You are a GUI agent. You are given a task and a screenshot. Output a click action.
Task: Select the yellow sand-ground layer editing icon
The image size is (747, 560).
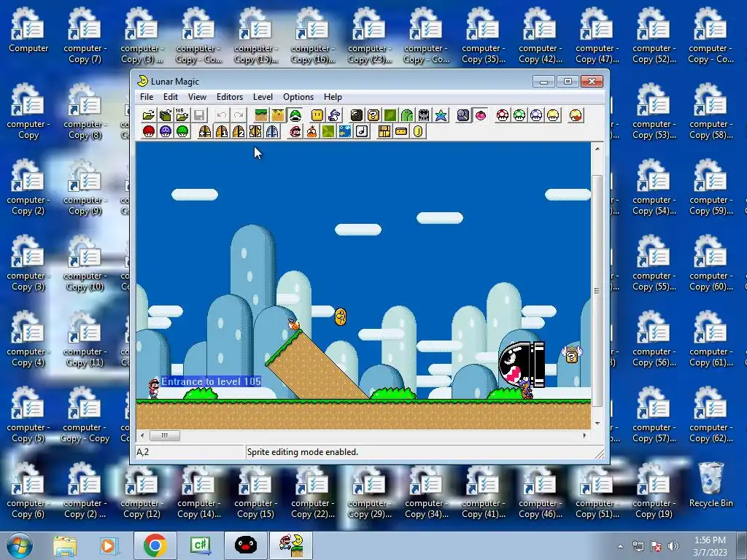click(278, 115)
